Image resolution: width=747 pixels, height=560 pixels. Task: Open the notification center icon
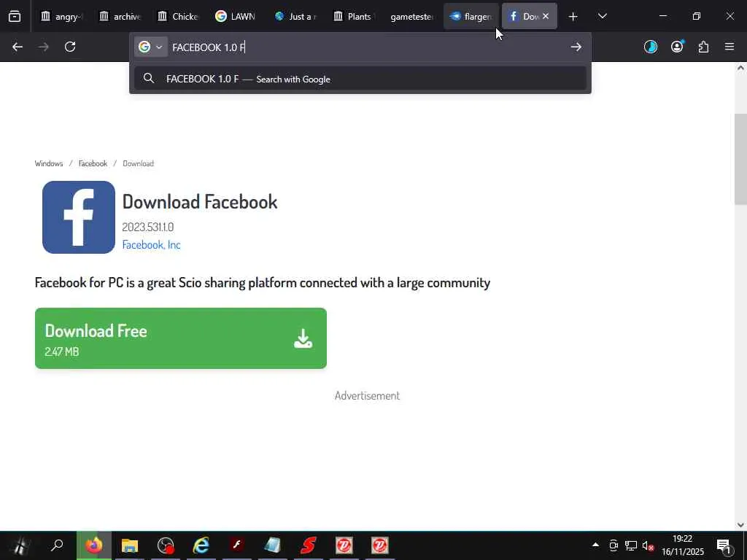point(724,545)
